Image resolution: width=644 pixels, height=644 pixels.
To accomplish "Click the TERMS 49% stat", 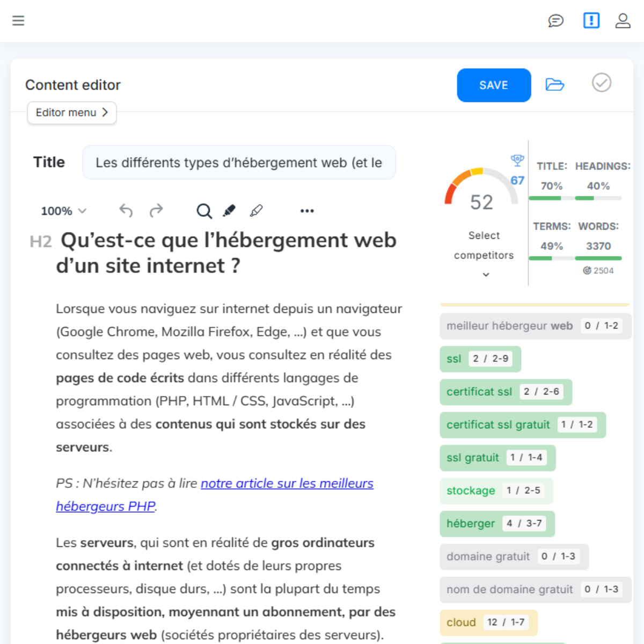I will pyautogui.click(x=552, y=236).
